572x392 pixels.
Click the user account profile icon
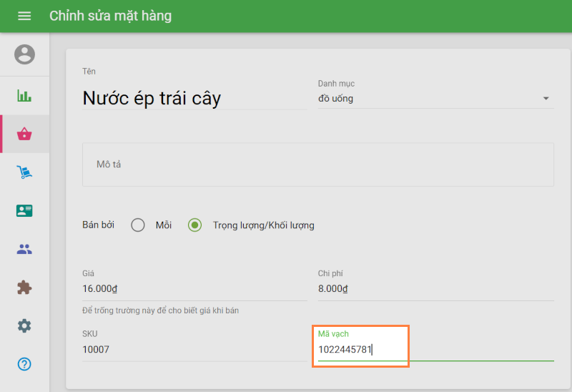click(24, 54)
